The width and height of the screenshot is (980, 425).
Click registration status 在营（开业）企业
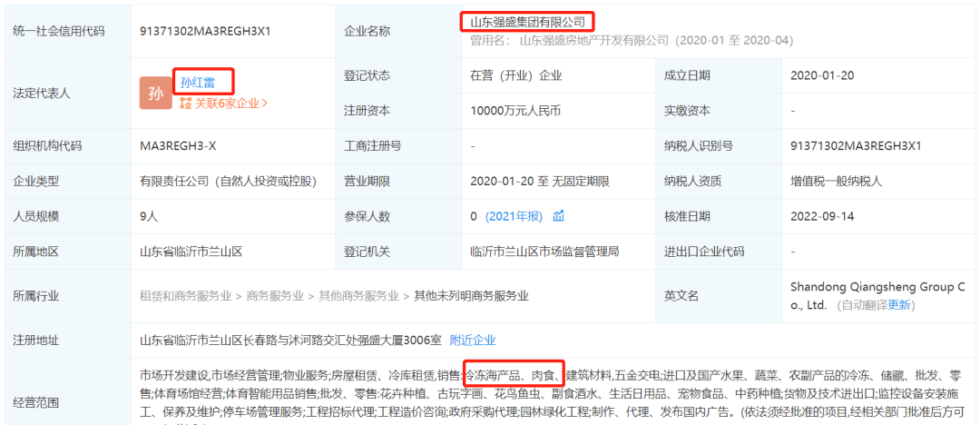(516, 75)
